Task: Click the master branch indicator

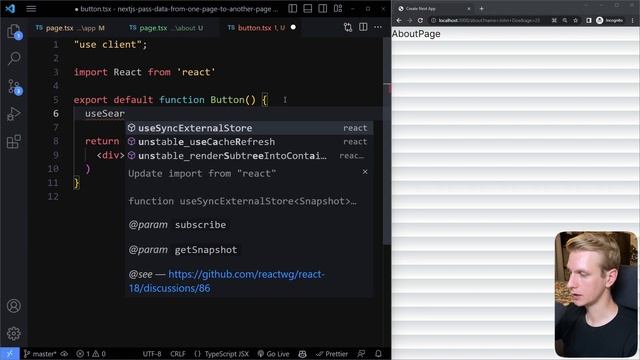Action: click(x=40, y=354)
